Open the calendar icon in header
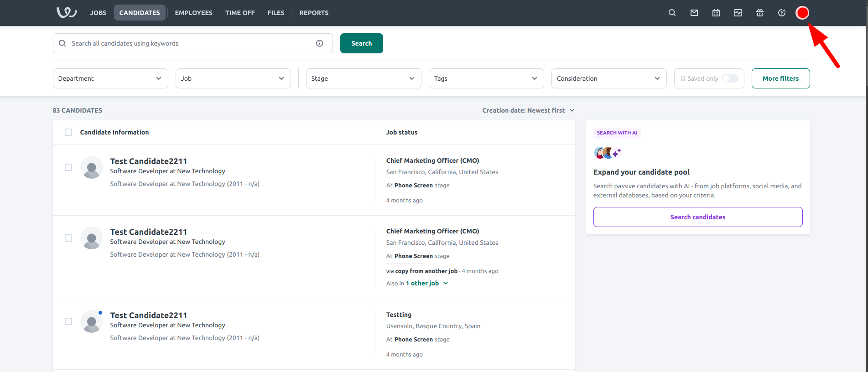The height and width of the screenshot is (372, 868). (716, 13)
